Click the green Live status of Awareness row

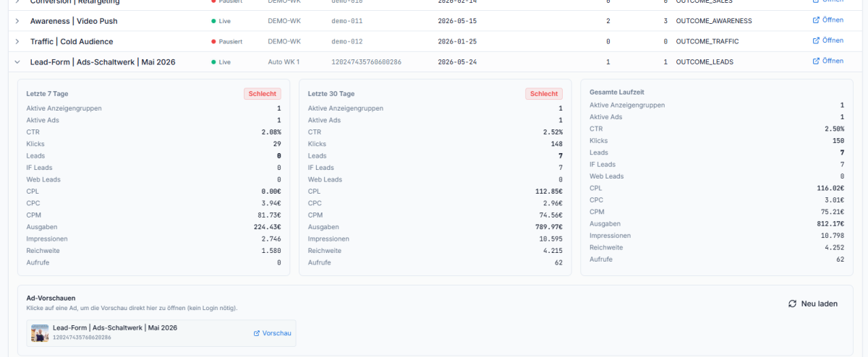click(221, 21)
